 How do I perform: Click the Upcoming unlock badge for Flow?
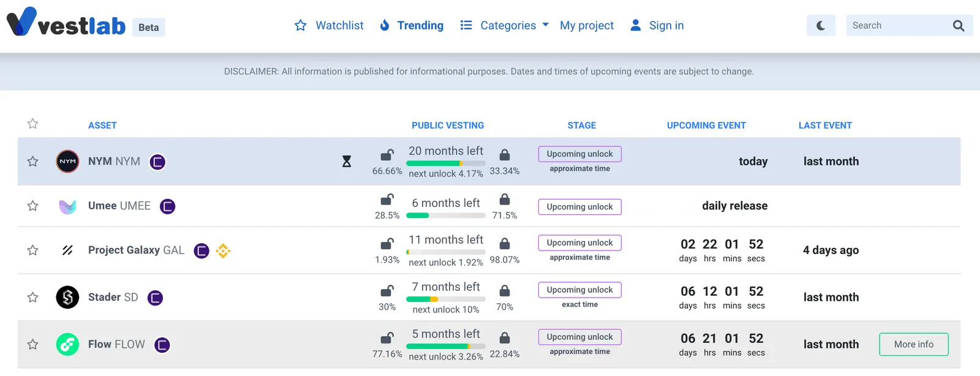click(580, 337)
